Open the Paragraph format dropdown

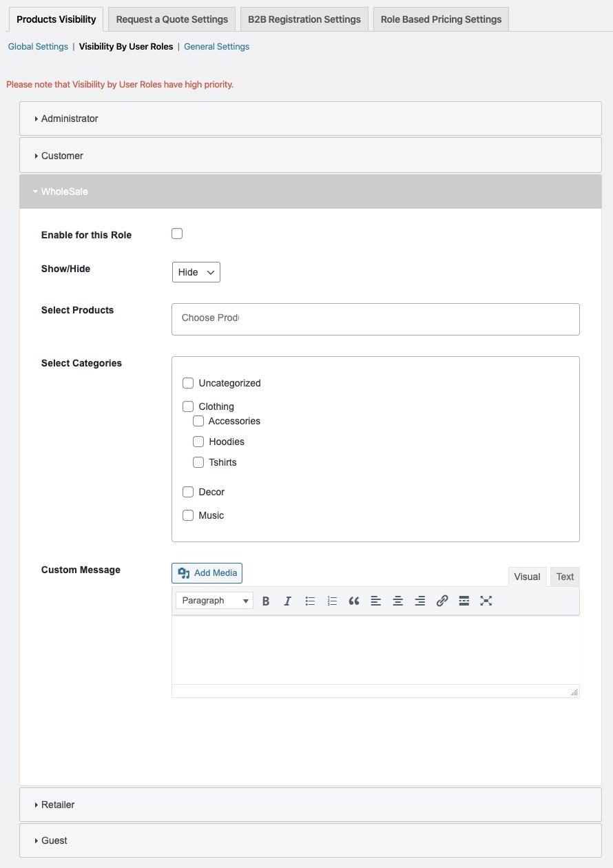214,601
